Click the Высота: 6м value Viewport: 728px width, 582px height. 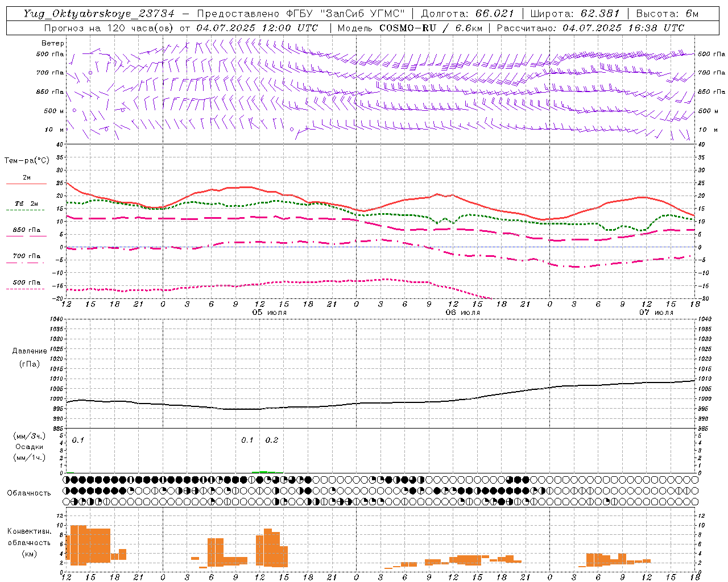pos(667,14)
